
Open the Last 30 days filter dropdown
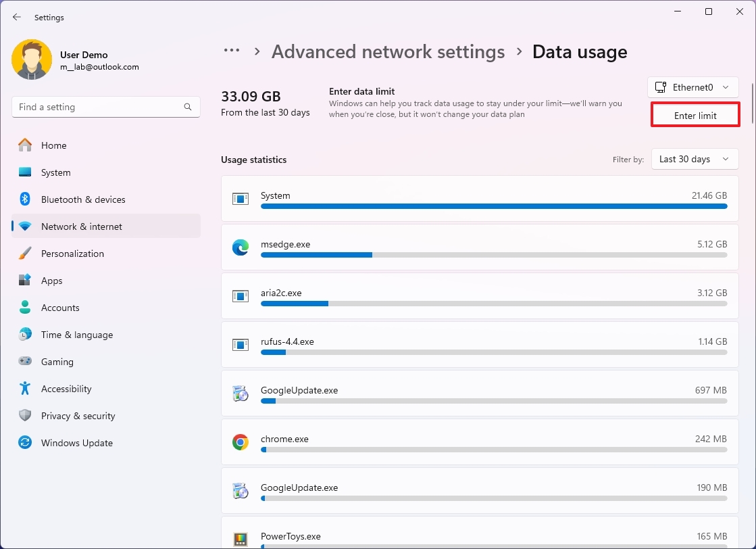pos(695,159)
